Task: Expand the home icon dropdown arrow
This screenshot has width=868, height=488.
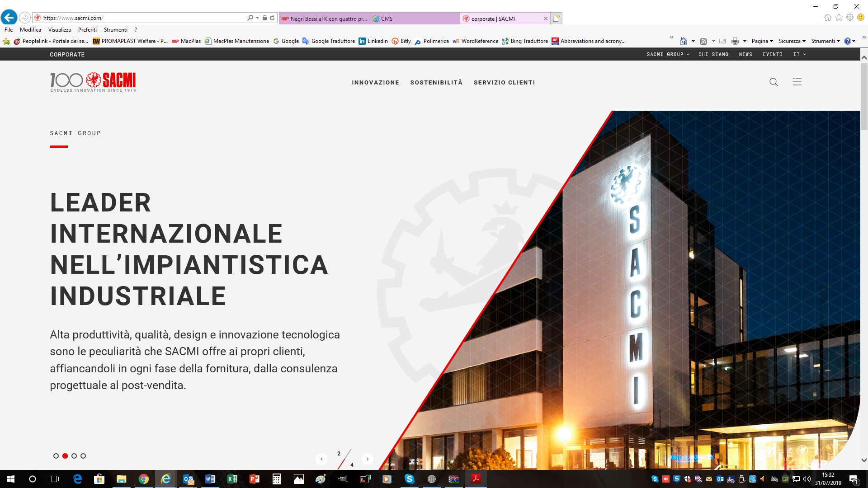Action: [693, 41]
